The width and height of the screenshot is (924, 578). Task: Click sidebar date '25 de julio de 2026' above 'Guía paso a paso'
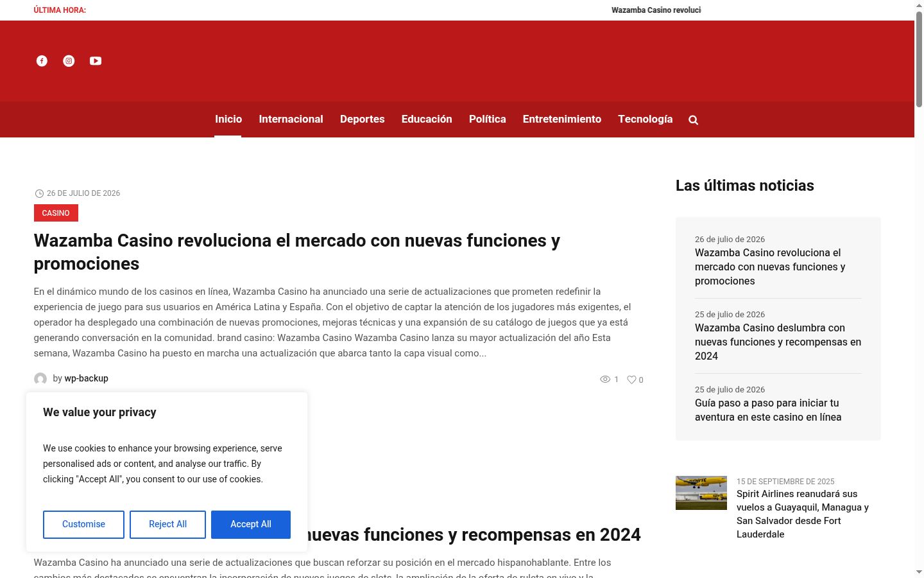pos(730,389)
